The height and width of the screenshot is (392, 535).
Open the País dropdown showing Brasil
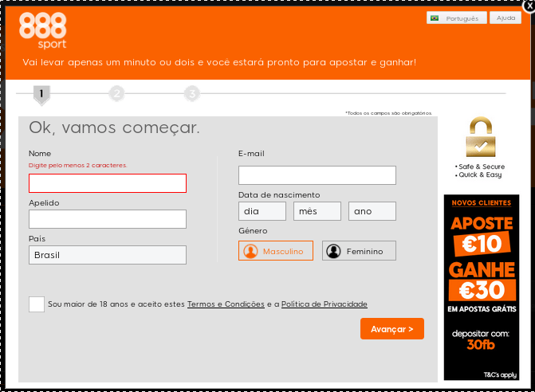tap(108, 255)
